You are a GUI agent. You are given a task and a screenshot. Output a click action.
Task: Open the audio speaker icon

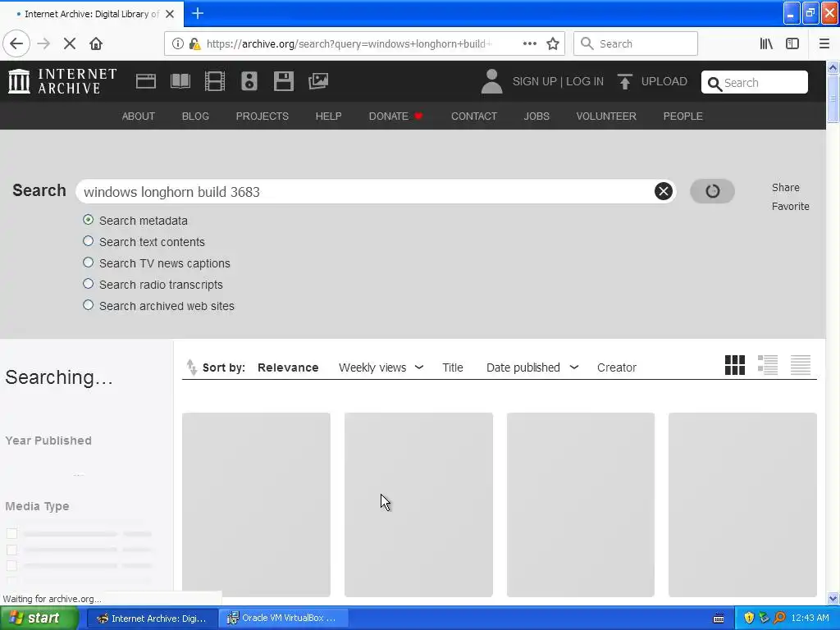pyautogui.click(x=249, y=81)
